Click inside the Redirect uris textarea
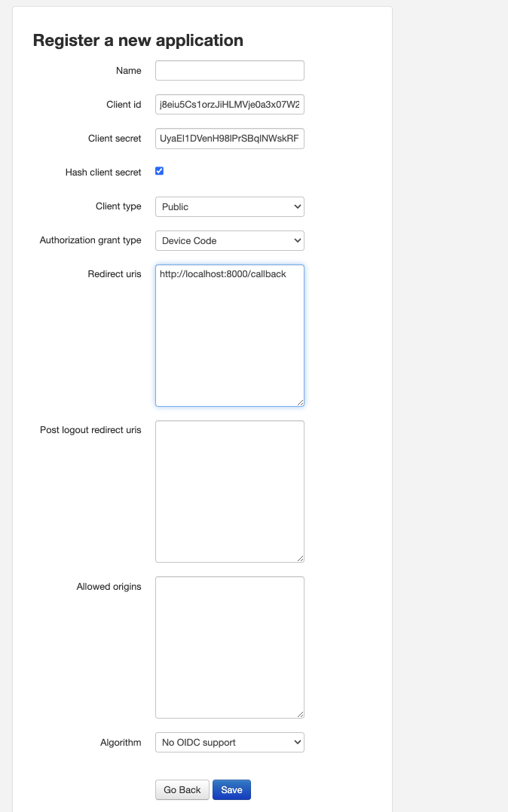The width and height of the screenshot is (508, 812). [230, 336]
